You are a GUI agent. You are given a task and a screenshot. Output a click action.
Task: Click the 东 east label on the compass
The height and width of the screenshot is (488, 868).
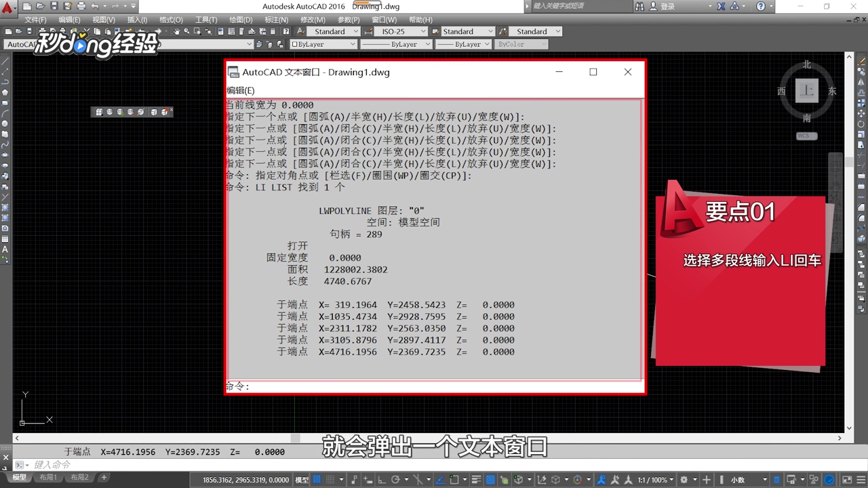coord(832,91)
